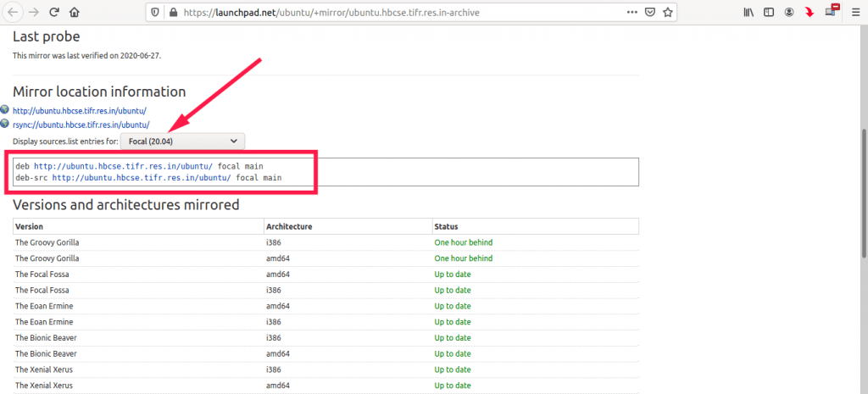
Task: Click the address bar URL field
Action: [x=381, y=13]
